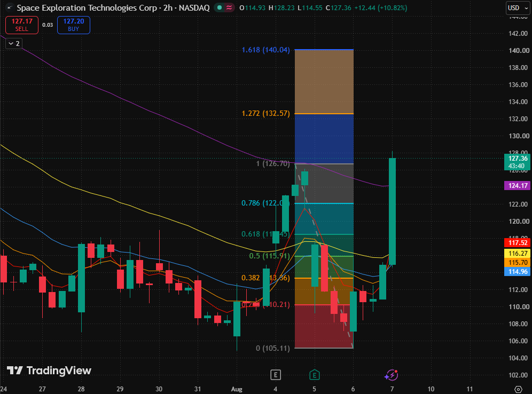Viewport: 532px width, 394px height.
Task: Click the red Fibonacci zone above level 0
Action: coord(324,327)
